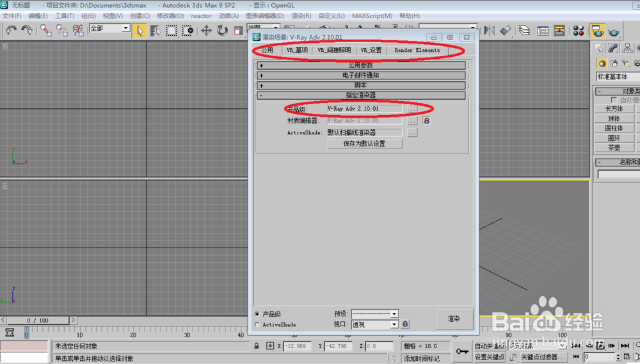Expand the 脚本 rollout
640x364 pixels.
click(x=361, y=86)
